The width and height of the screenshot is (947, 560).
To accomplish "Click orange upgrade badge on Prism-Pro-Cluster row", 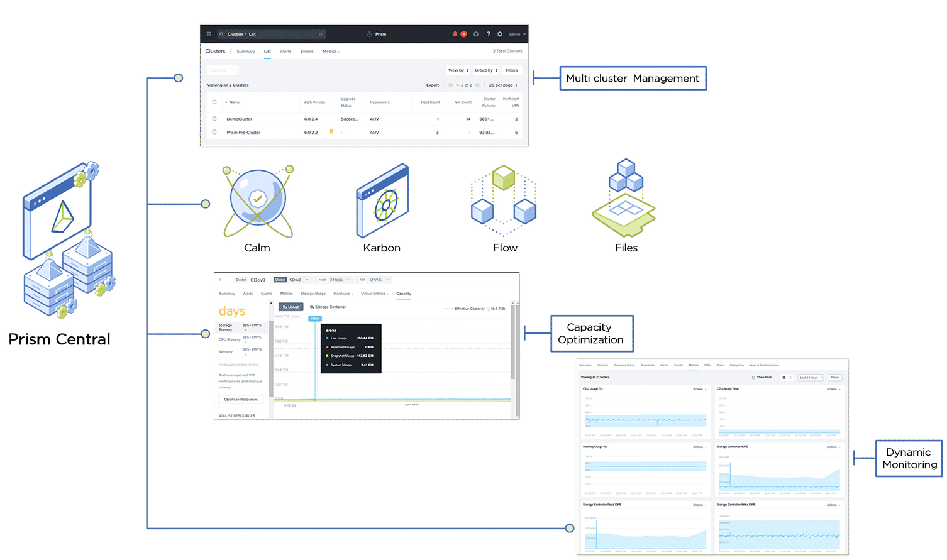I will click(x=331, y=131).
